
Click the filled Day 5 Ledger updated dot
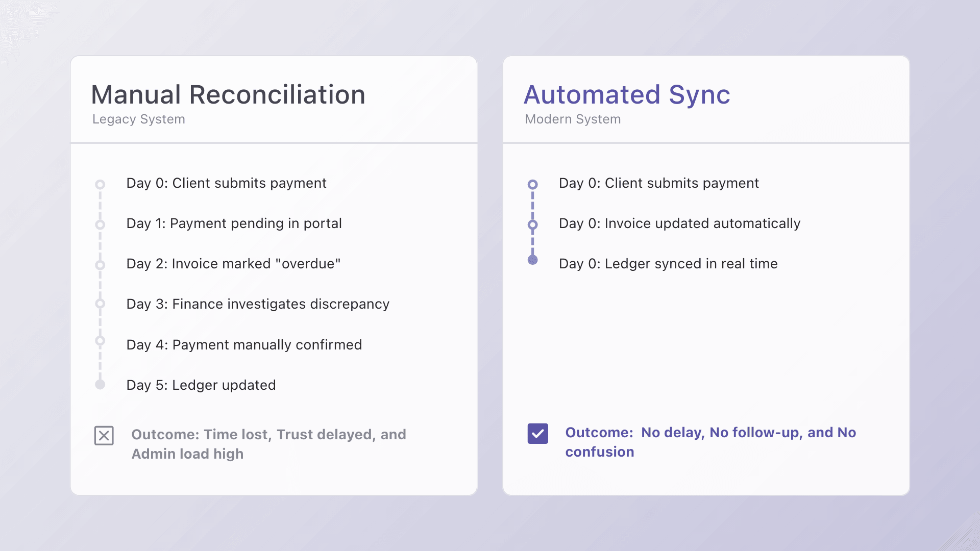[100, 384]
